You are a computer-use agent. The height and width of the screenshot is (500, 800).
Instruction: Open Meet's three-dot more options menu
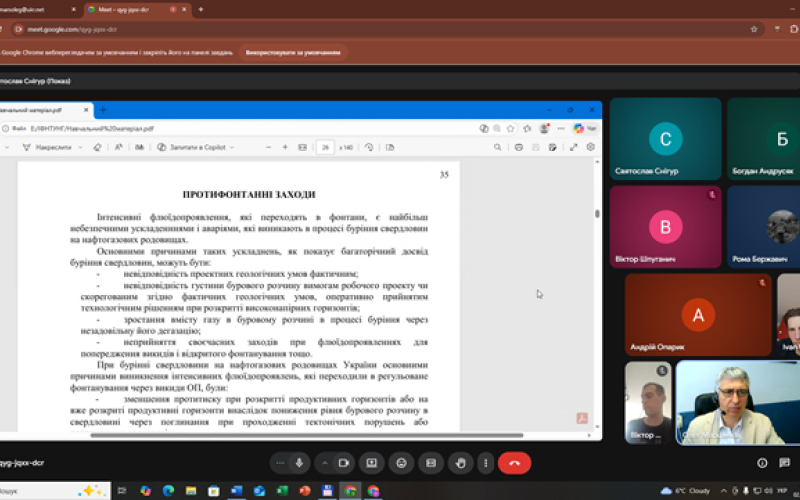pos(487,463)
